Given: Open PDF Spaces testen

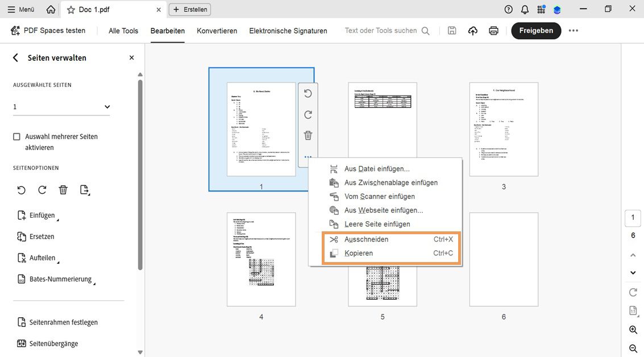Looking at the screenshot, I should click(48, 30).
